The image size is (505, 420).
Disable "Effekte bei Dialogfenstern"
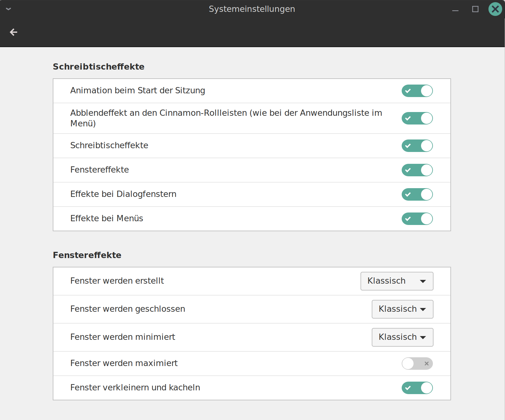pyautogui.click(x=417, y=194)
